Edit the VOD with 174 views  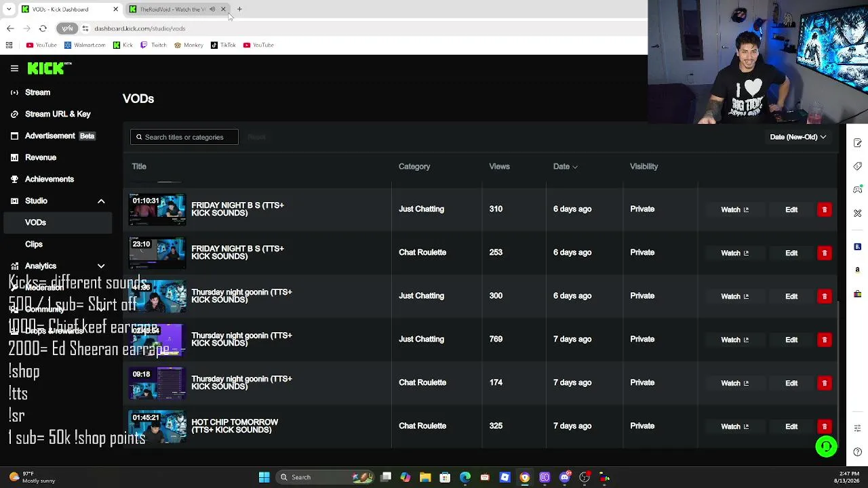(791, 383)
